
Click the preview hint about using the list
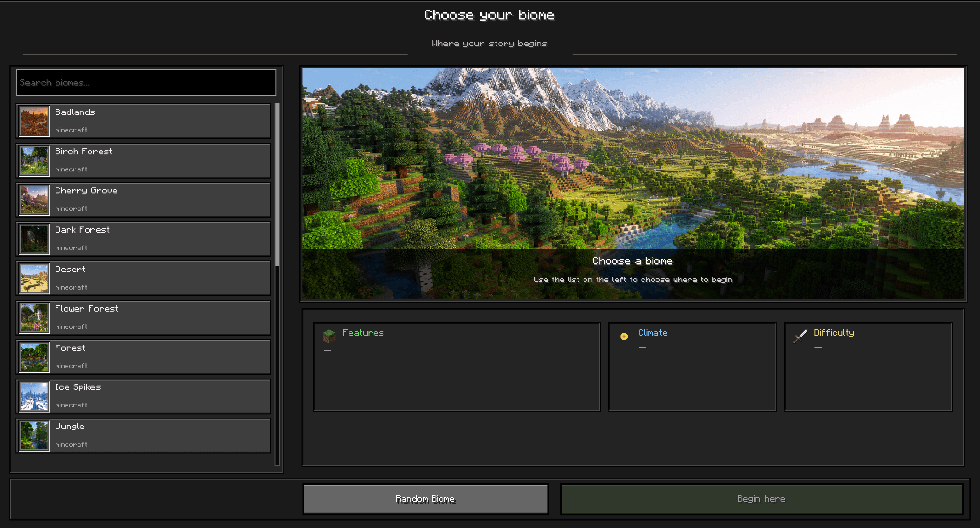(x=633, y=280)
